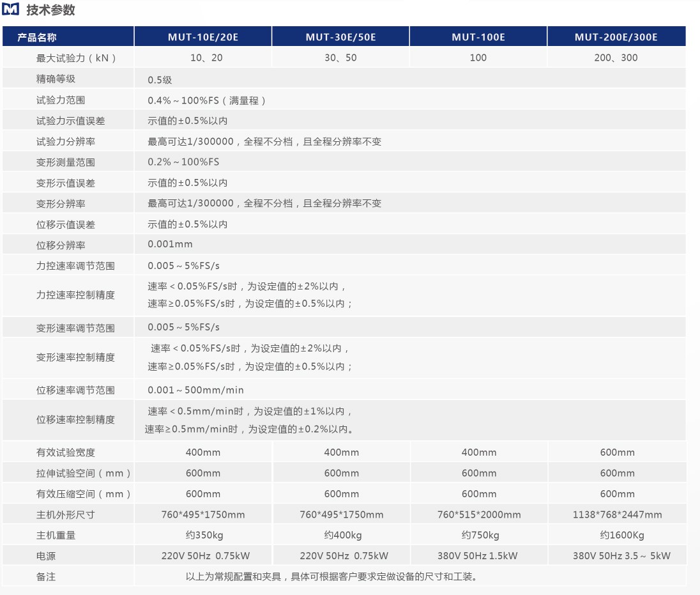Select the MUT-200E/300E column header
The width and height of the screenshot is (700, 595).
pos(616,37)
